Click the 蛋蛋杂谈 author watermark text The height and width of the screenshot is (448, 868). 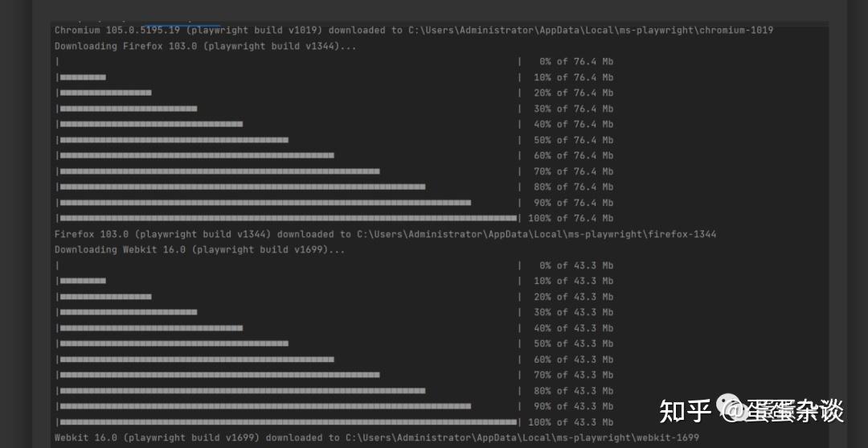coord(794,410)
